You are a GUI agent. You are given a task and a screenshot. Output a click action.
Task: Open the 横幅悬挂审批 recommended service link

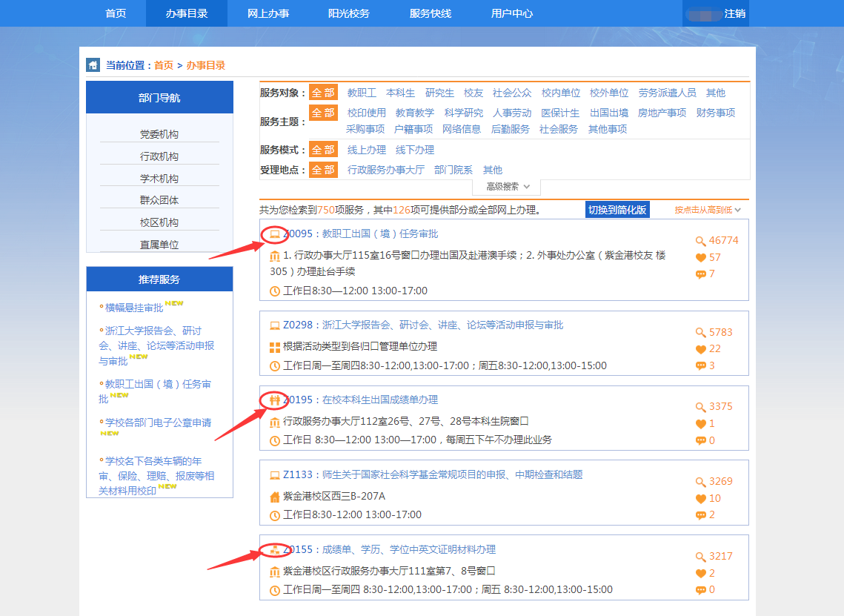[134, 308]
